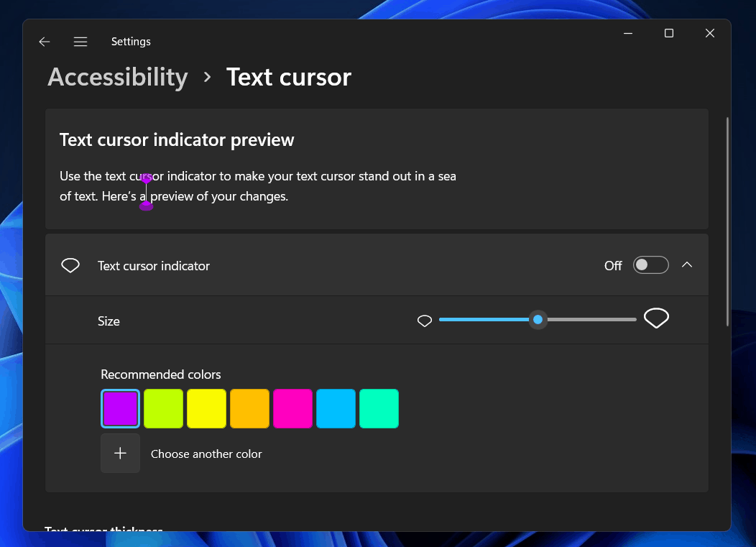The image size is (756, 547).
Task: Click the text cursor indicator teardrop icon
Action: pyautogui.click(x=70, y=265)
